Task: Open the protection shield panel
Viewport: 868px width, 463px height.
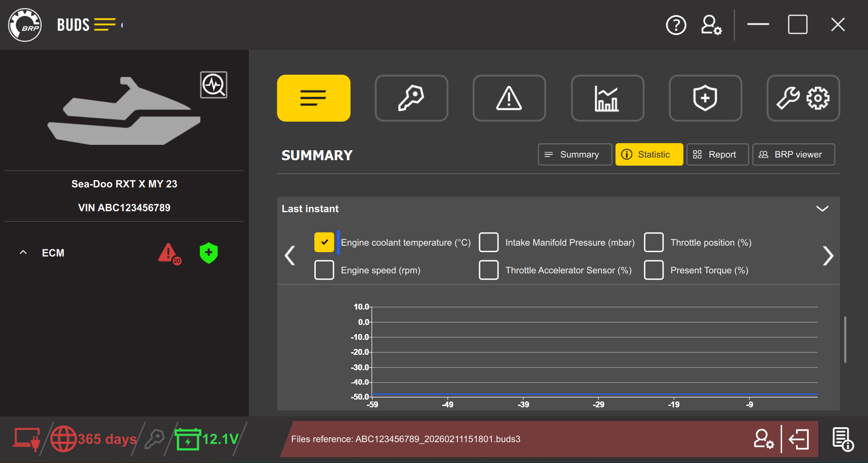Action: [705, 98]
